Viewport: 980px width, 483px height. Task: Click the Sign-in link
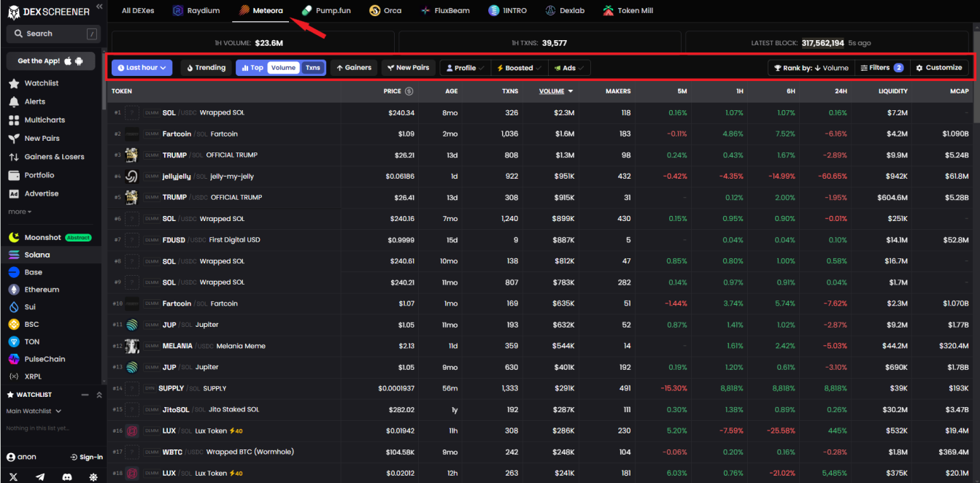pos(86,457)
